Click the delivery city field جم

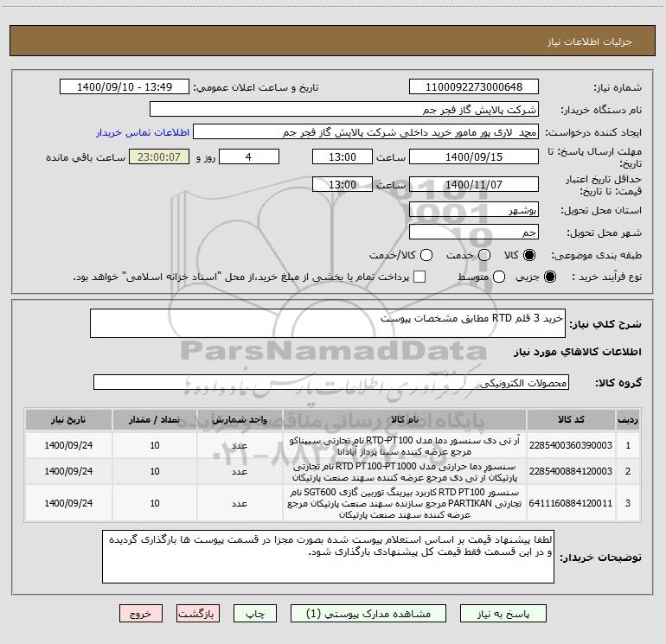(474, 233)
